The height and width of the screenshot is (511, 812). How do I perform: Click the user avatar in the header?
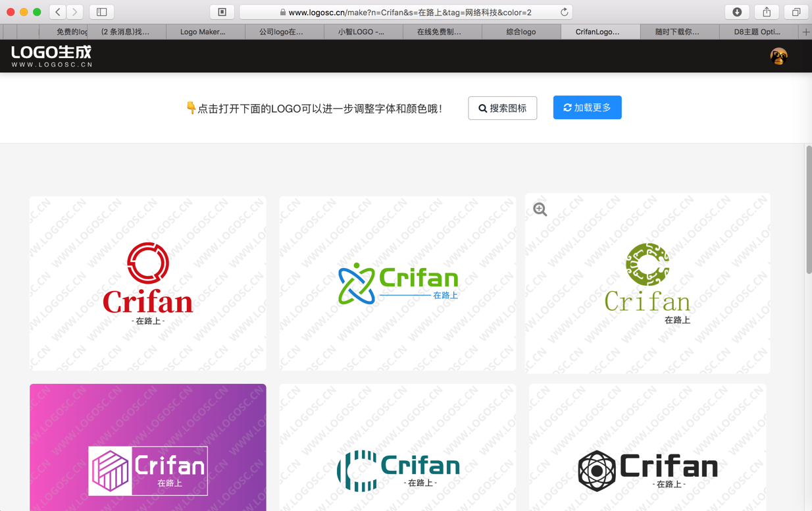[778, 57]
